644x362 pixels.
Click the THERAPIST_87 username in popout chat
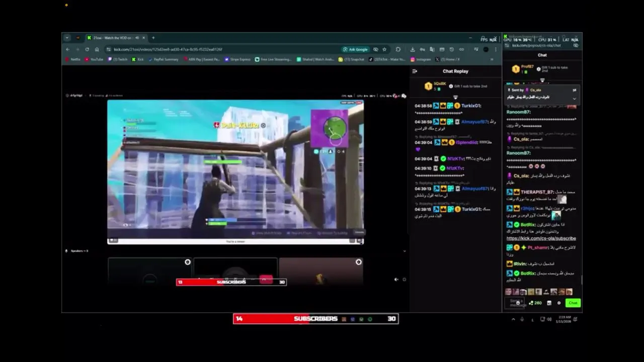tap(537, 192)
